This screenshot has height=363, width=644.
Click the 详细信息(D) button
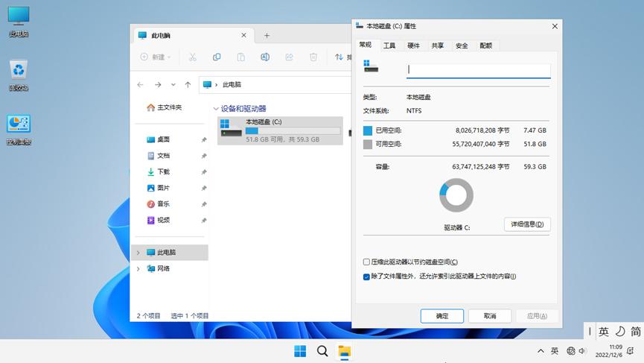tap(527, 224)
